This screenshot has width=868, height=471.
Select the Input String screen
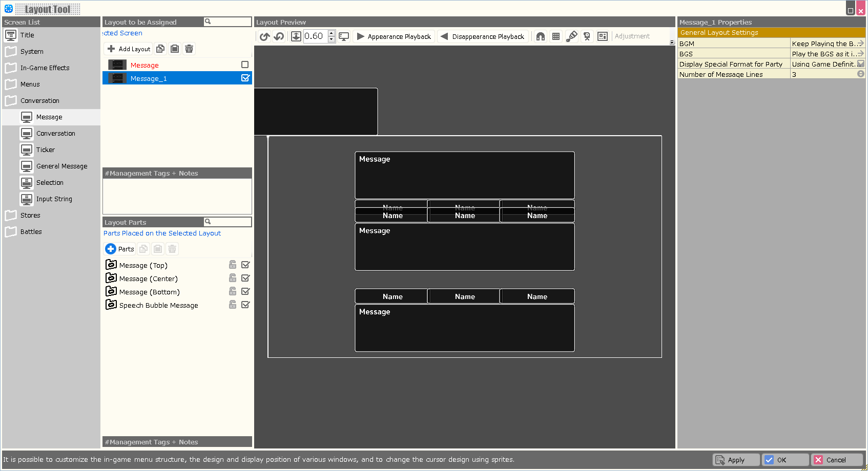click(x=54, y=199)
